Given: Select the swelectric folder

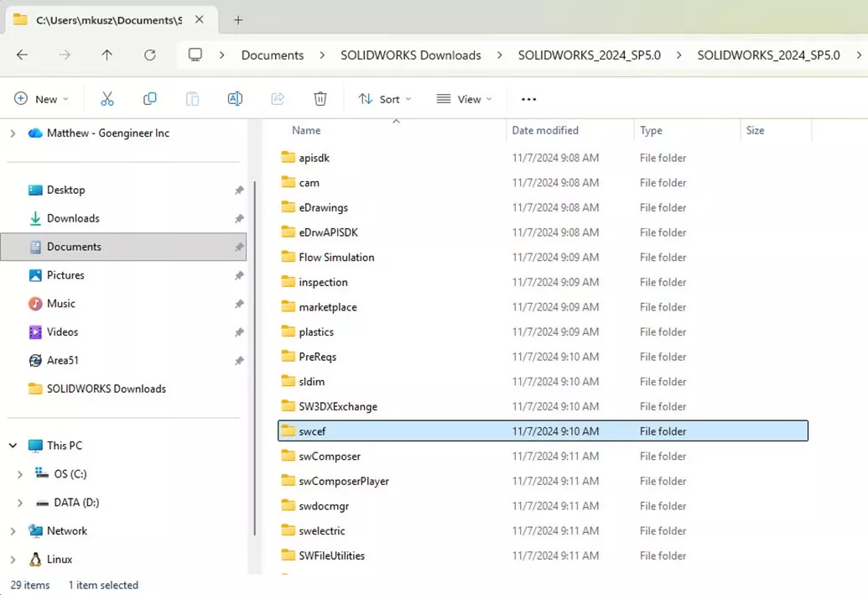Looking at the screenshot, I should pyautogui.click(x=543, y=531).
